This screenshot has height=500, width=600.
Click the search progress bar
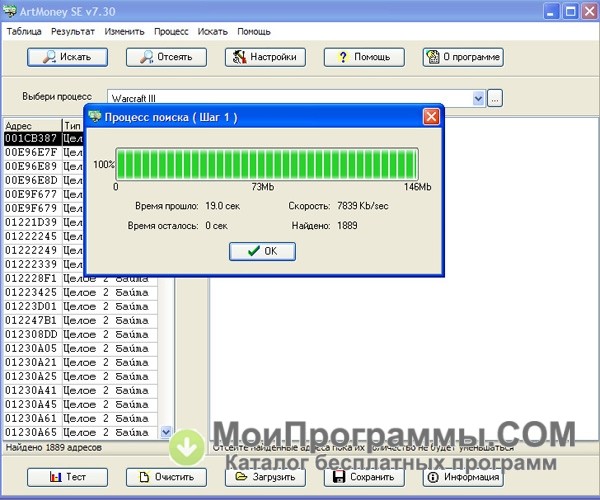point(267,164)
